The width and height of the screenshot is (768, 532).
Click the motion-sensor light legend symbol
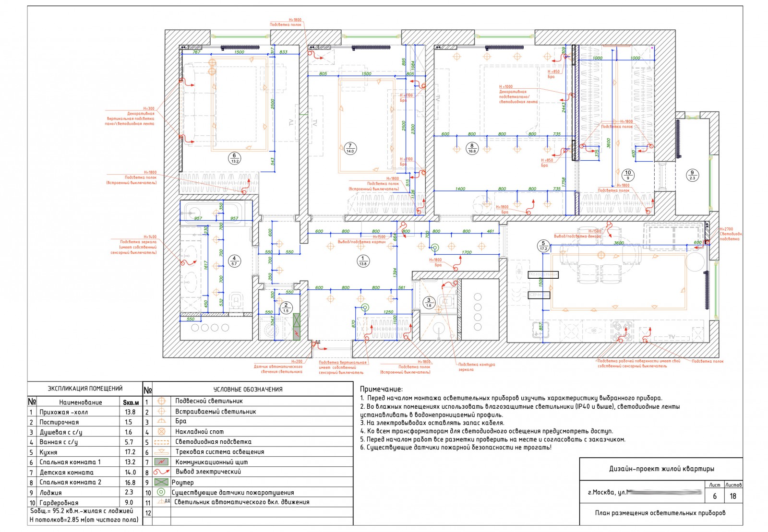click(164, 502)
